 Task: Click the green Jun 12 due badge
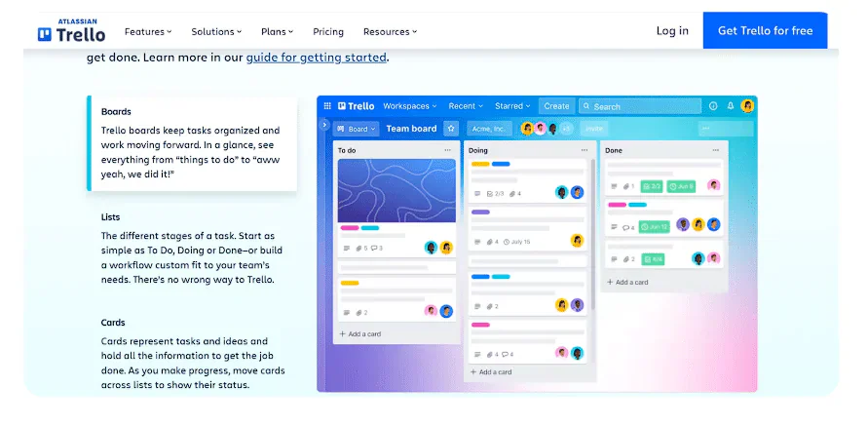click(x=655, y=226)
